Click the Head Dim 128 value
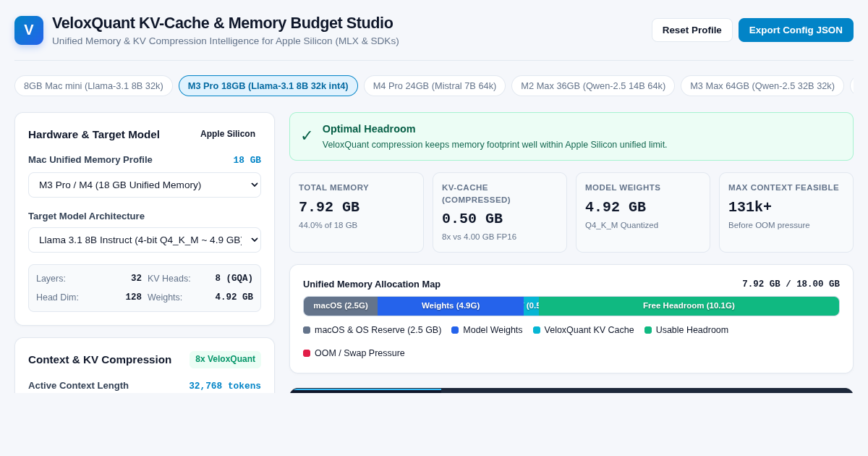The width and height of the screenshot is (868, 456). [x=133, y=297]
